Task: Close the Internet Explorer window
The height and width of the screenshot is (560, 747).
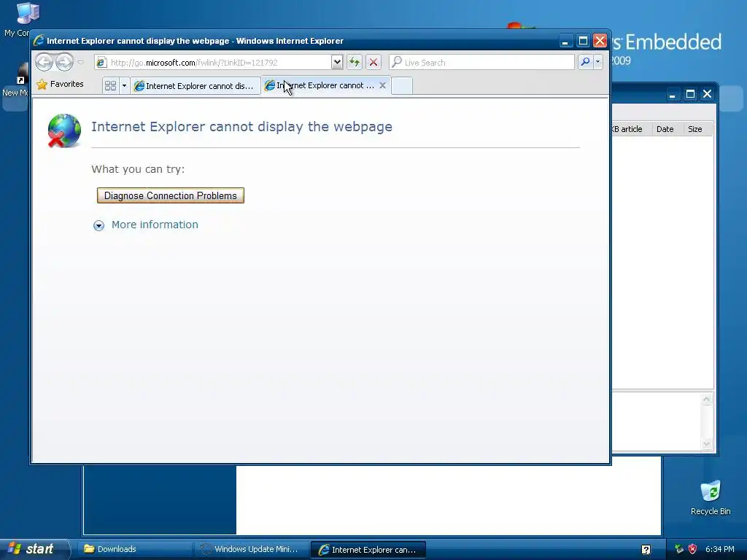Action: click(600, 41)
